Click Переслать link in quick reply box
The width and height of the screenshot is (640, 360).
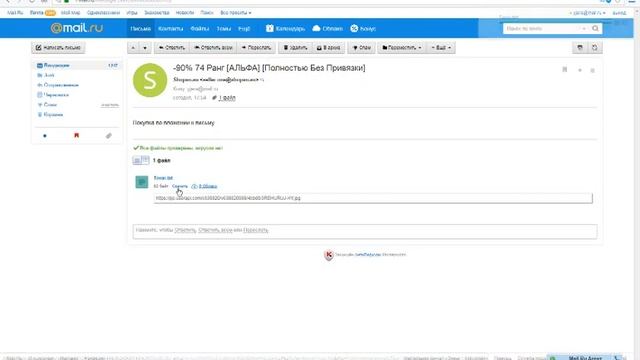click(x=256, y=230)
